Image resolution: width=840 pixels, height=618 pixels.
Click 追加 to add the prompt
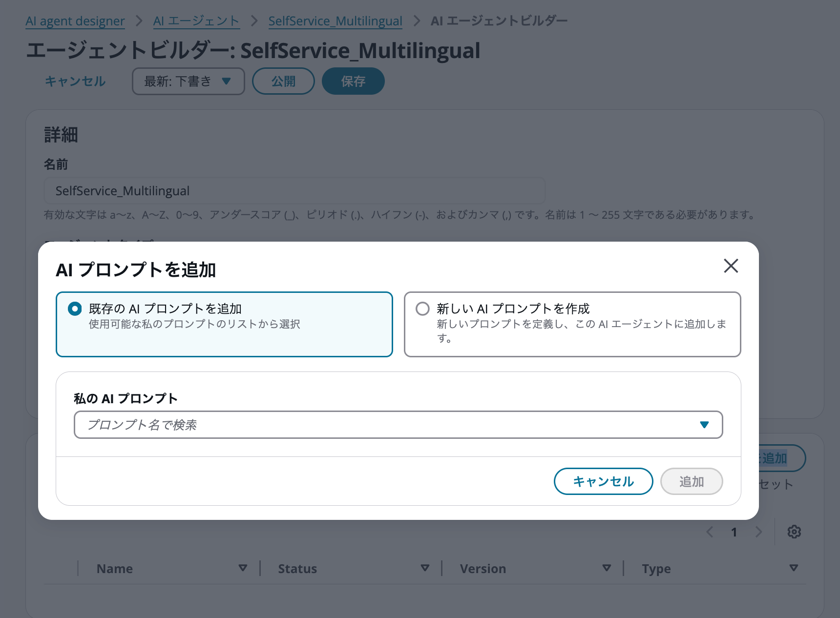click(692, 481)
